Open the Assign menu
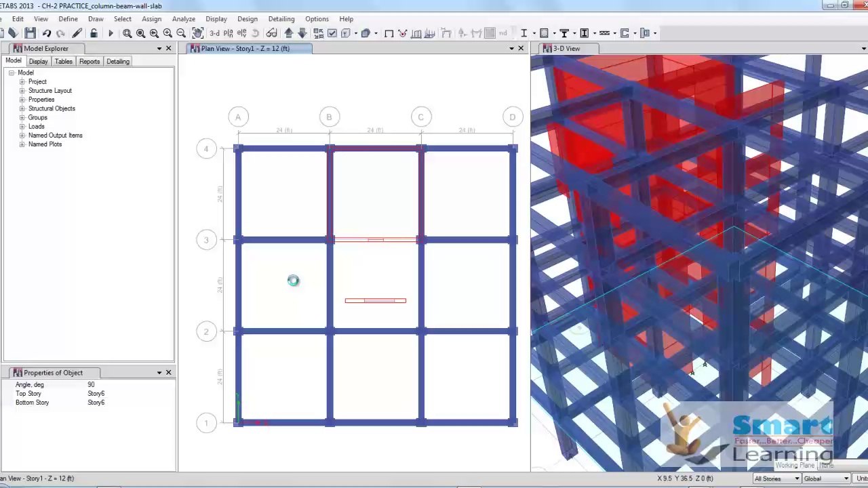The width and height of the screenshot is (868, 488). click(151, 19)
